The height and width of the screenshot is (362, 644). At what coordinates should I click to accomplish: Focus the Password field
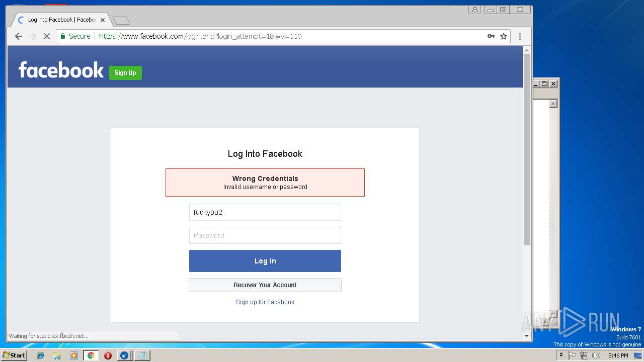tap(265, 235)
